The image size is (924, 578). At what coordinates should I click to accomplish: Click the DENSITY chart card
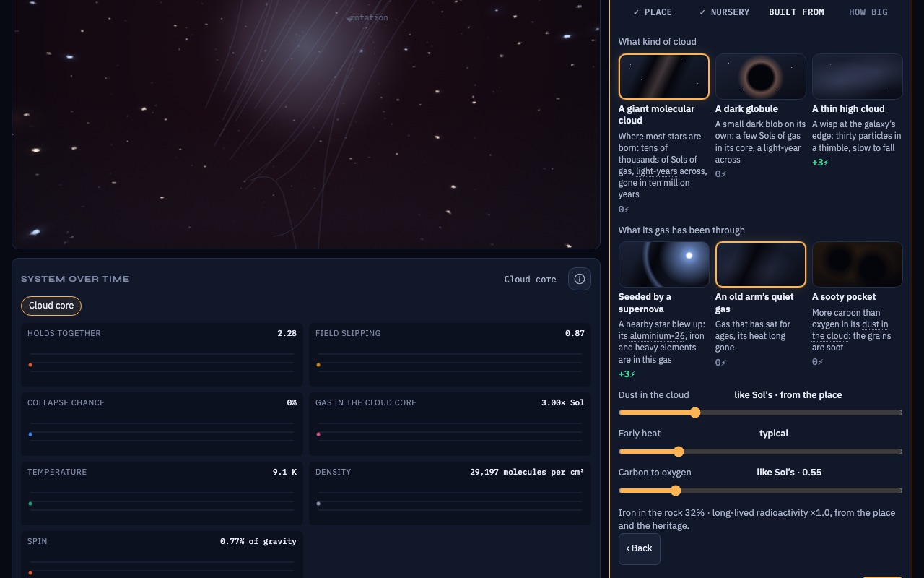point(450,493)
